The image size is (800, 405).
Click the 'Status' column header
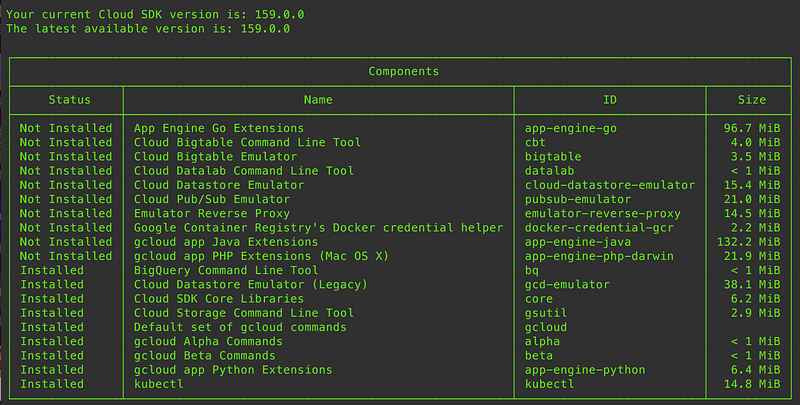[x=69, y=99]
